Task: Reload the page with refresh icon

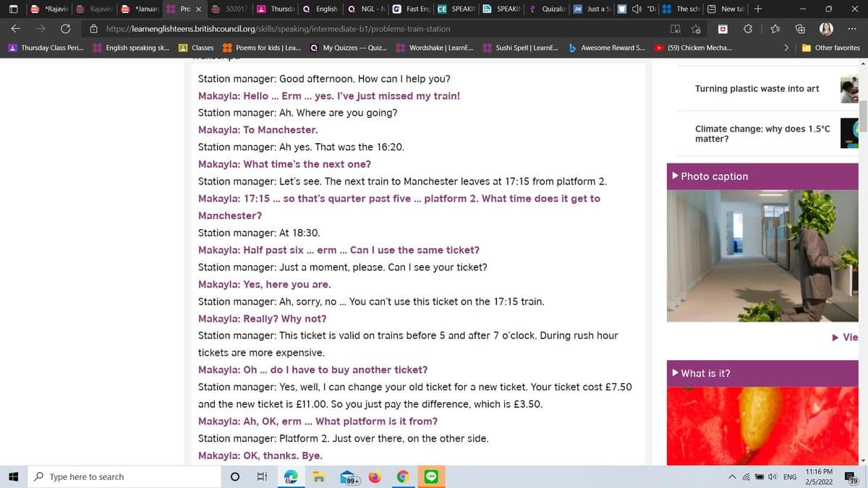Action: click(x=65, y=29)
